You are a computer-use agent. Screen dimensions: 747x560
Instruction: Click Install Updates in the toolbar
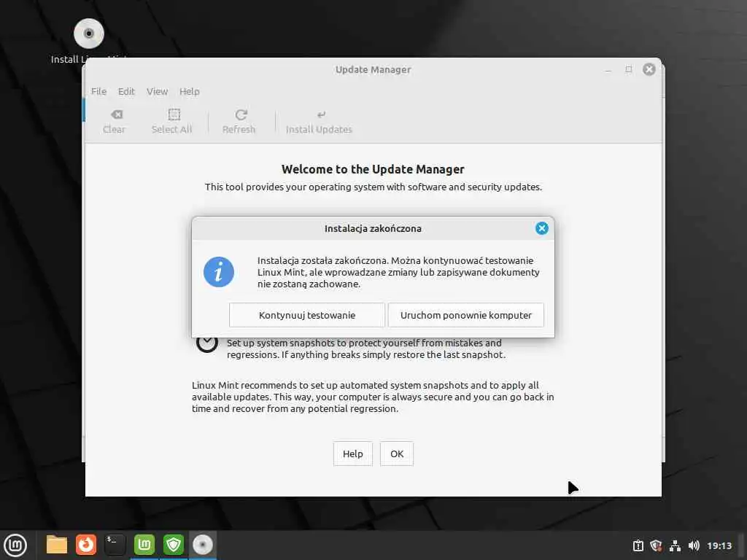pyautogui.click(x=319, y=122)
